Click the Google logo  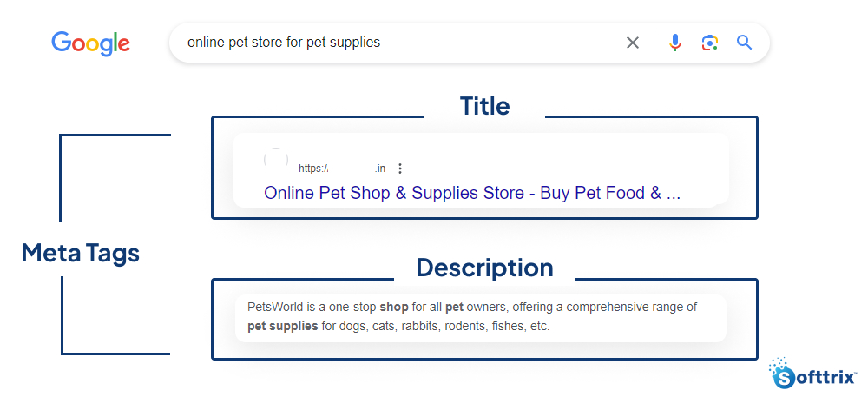coord(90,43)
